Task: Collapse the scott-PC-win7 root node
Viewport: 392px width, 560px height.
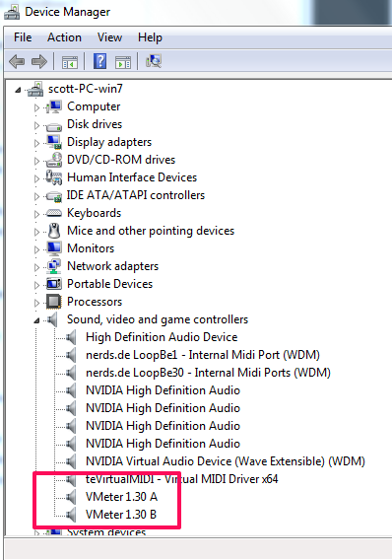Action: click(18, 91)
